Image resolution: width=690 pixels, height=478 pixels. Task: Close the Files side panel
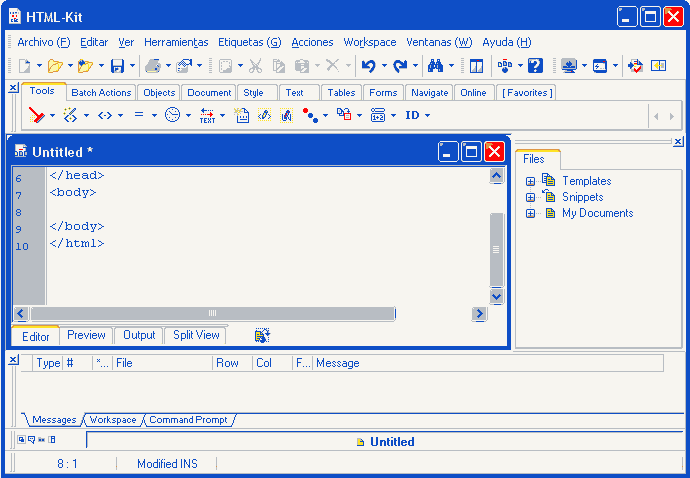pos(678,141)
